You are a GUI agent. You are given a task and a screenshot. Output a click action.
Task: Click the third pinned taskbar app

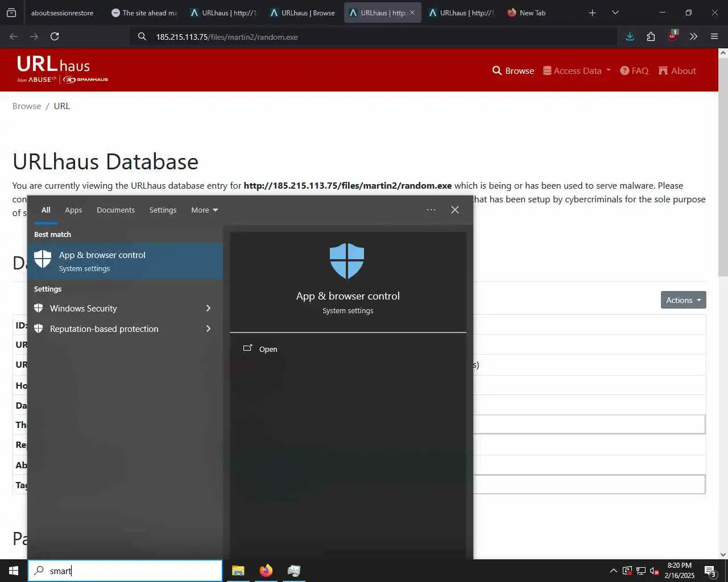click(x=294, y=571)
